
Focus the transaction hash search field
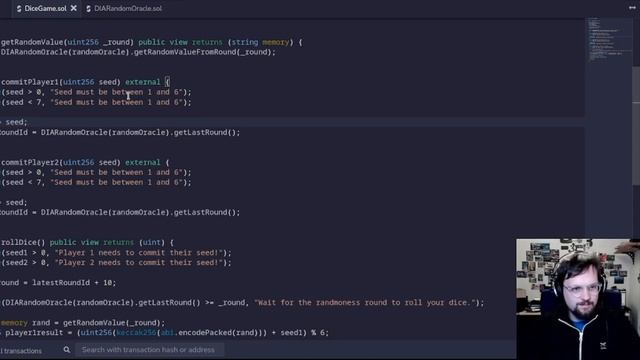[149, 350]
